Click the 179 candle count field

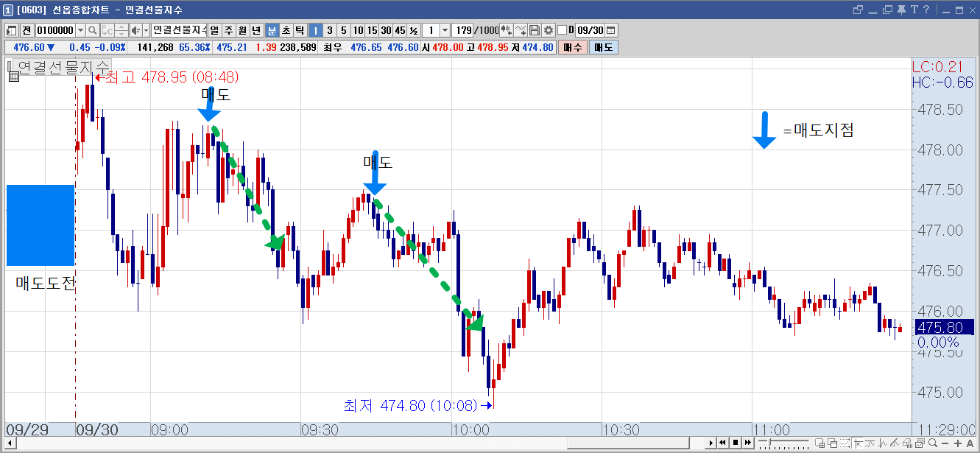[463, 30]
